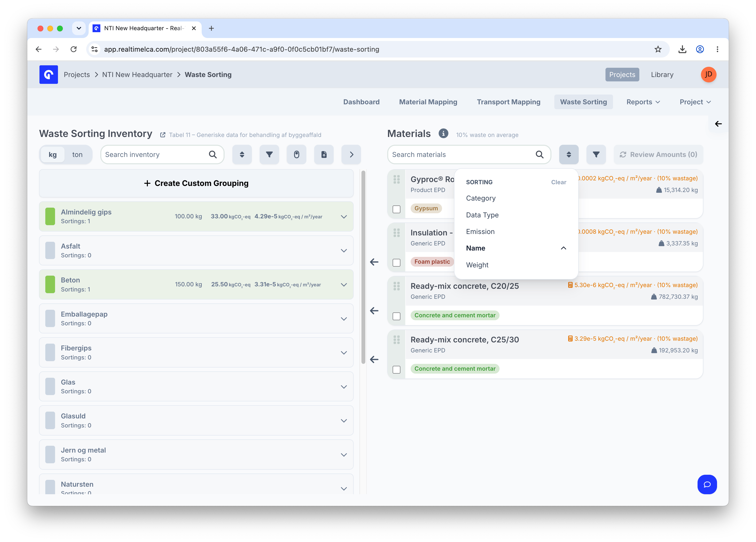The width and height of the screenshot is (756, 542).
Task: Clear the sorting selection
Action: tap(559, 183)
